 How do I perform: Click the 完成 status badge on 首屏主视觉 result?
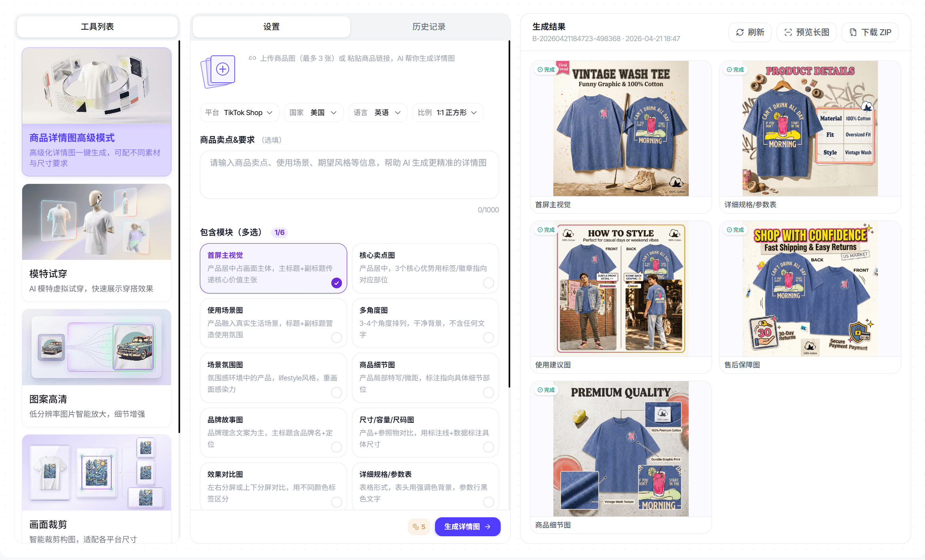coord(546,70)
